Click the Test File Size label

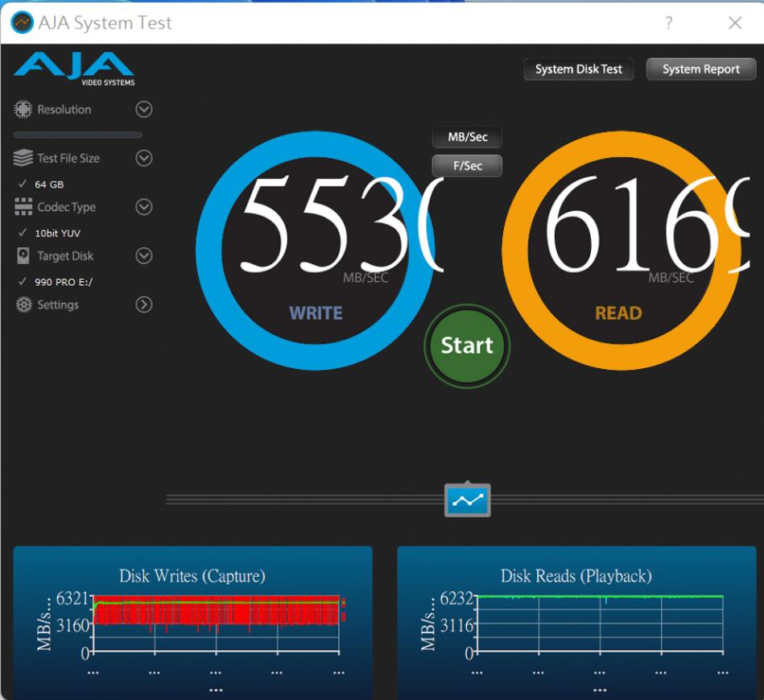[68, 159]
